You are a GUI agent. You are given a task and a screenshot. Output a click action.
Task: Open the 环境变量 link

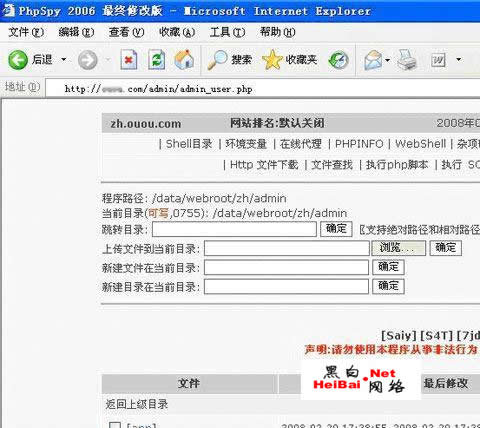pos(246,144)
